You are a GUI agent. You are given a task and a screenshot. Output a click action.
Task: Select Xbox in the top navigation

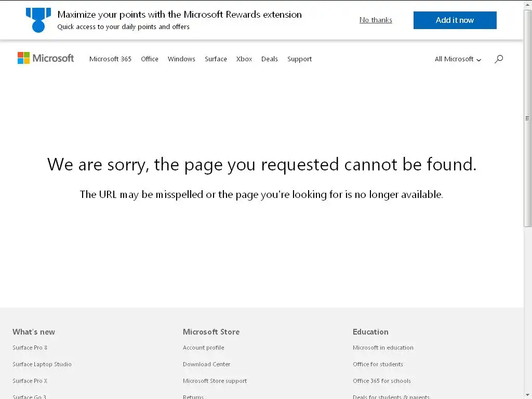244,59
